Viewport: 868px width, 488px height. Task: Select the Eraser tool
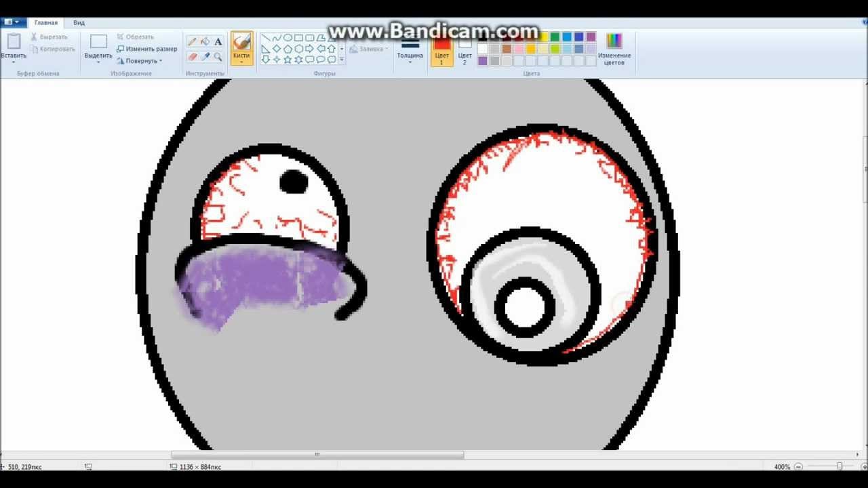(193, 57)
